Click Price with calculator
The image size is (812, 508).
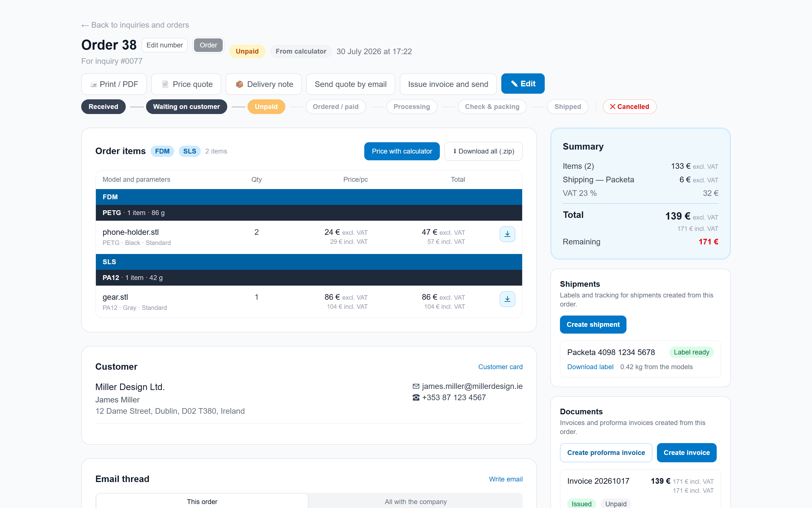402,151
